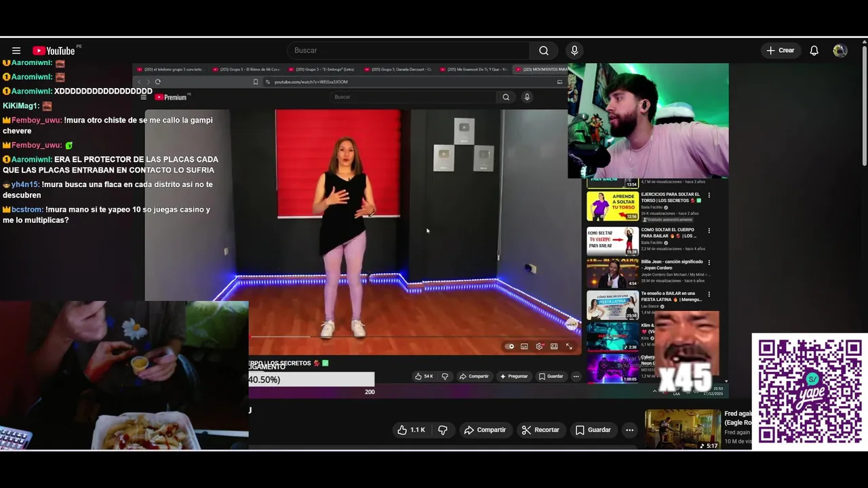Dislike the video beside the 1.1 K count

[x=443, y=430]
